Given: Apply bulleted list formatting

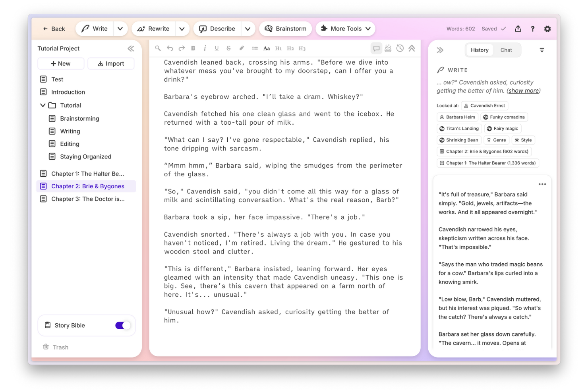Looking at the screenshot, I should tap(255, 48).
